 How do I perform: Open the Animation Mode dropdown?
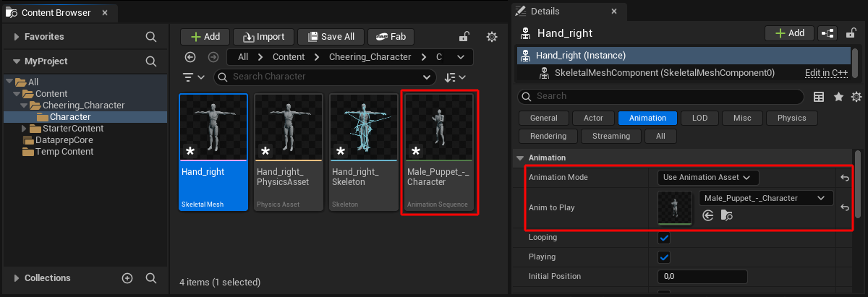click(x=708, y=177)
